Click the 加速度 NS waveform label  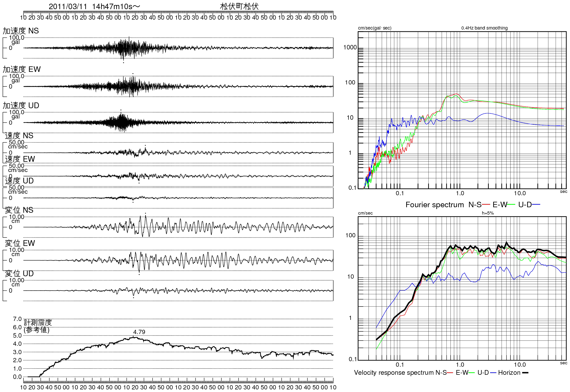coord(21,31)
